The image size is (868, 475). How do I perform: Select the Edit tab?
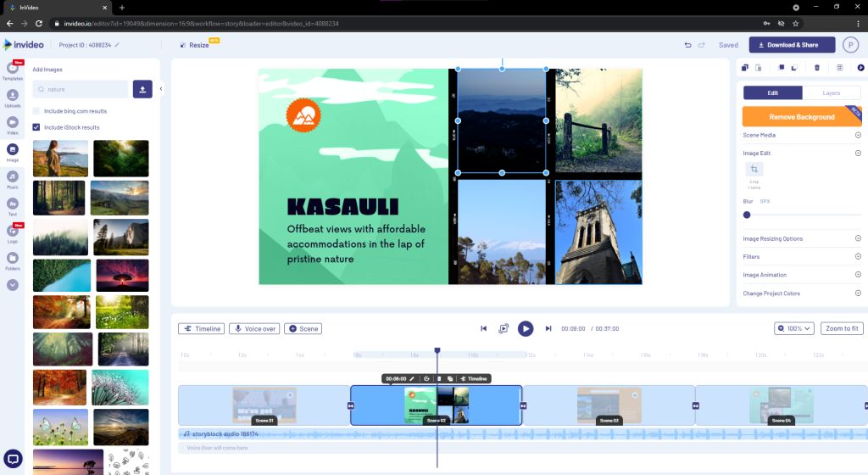tap(773, 93)
